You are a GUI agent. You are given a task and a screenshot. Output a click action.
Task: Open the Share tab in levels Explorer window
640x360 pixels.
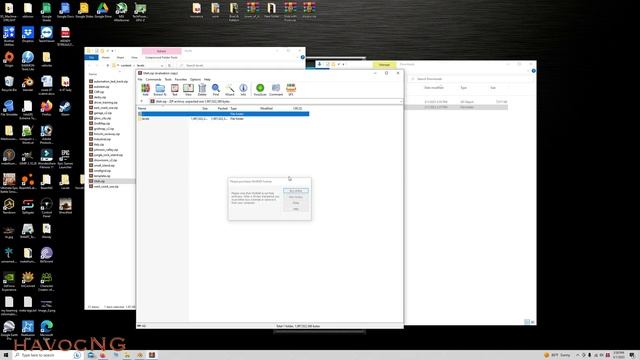pos(120,58)
